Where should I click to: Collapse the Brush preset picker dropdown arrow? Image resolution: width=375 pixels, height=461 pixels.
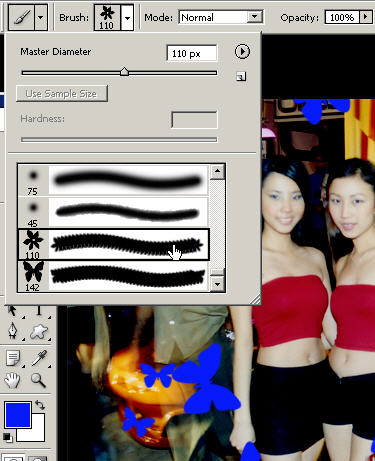coord(127,18)
